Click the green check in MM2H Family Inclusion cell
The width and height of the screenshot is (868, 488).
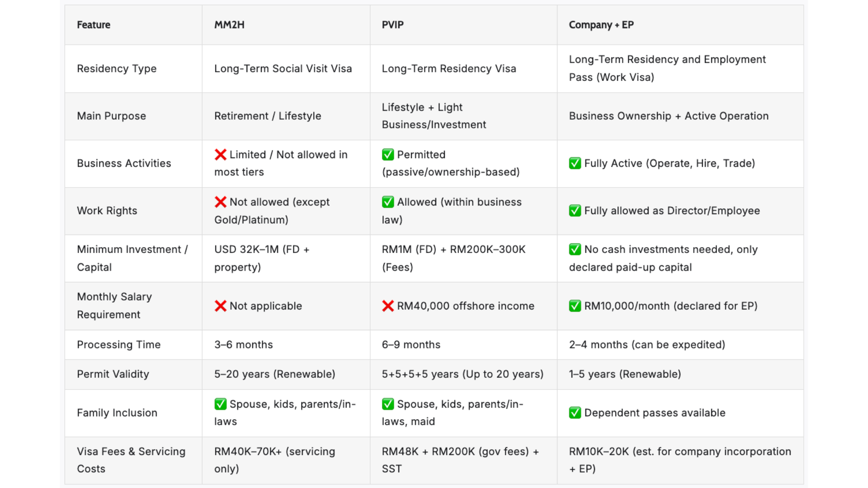220,404
